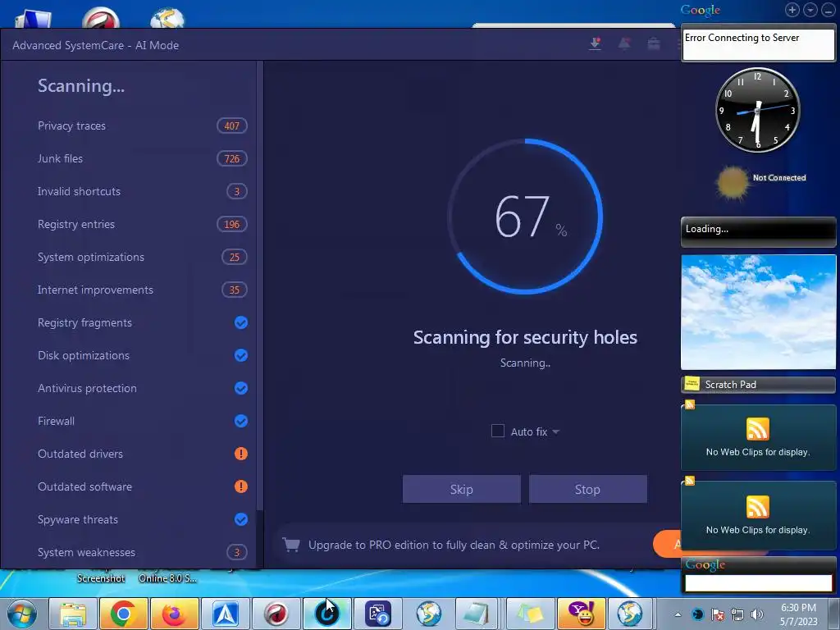Open the notification bell in title bar
The image size is (840, 630).
click(624, 44)
